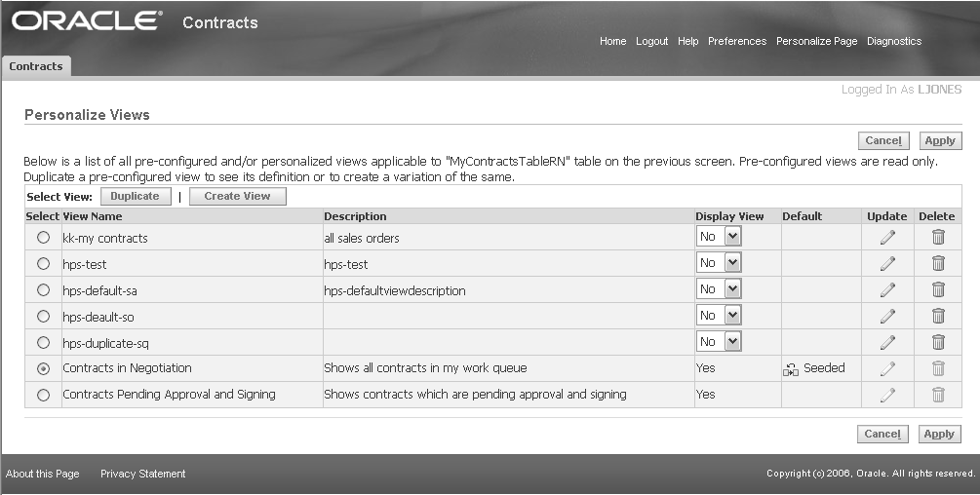Click 'Shows all contracts in my work queue'
The width and height of the screenshot is (980, 495).
pyautogui.click(x=425, y=368)
